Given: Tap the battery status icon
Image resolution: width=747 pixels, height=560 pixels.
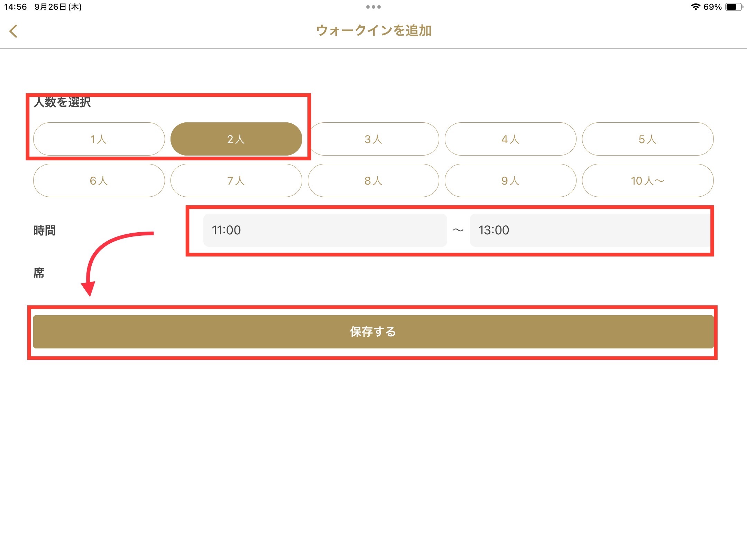Looking at the screenshot, I should (734, 7).
